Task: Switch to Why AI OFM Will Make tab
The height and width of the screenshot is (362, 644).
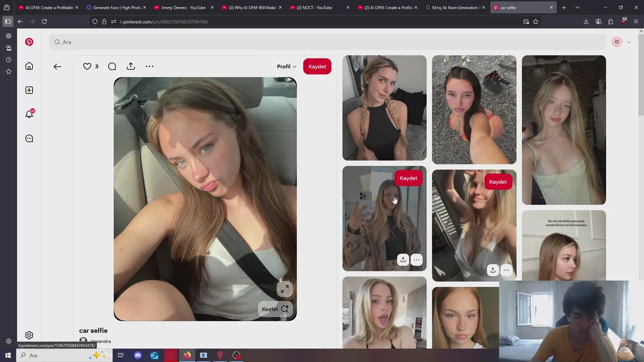Action: tap(252, 8)
